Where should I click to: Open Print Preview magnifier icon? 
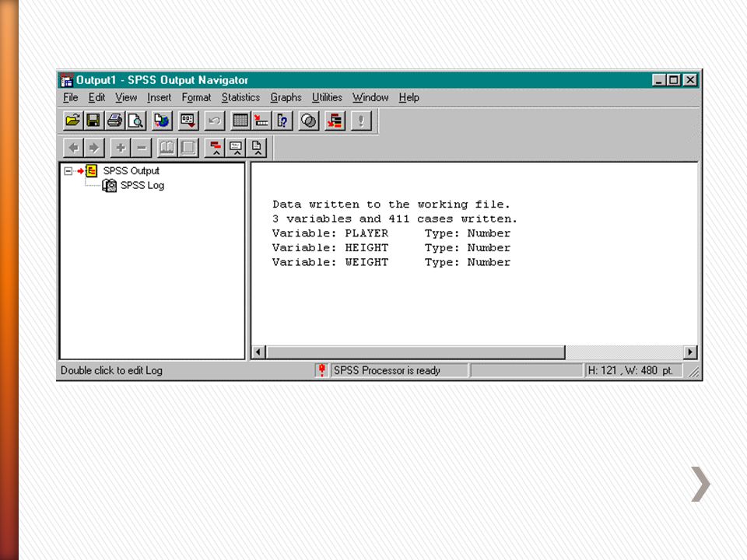(135, 121)
